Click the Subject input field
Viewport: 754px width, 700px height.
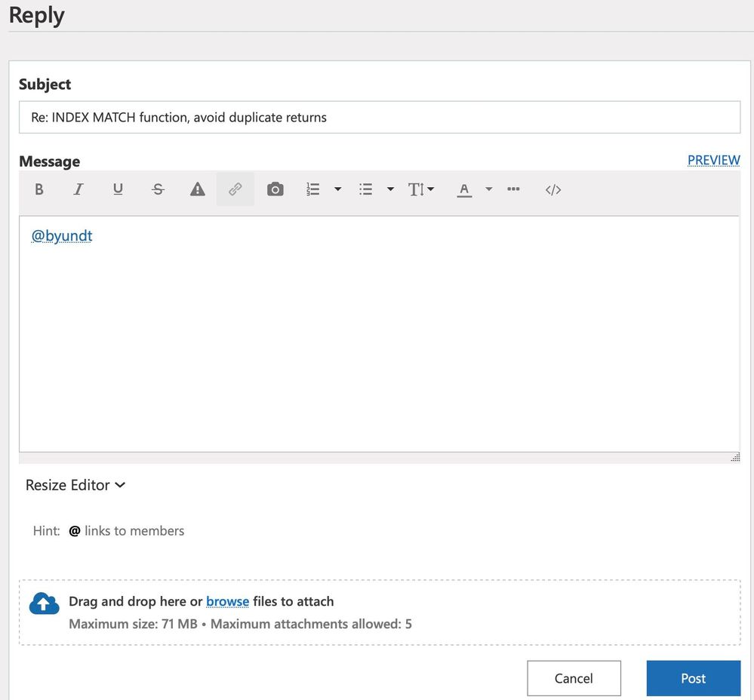click(380, 117)
